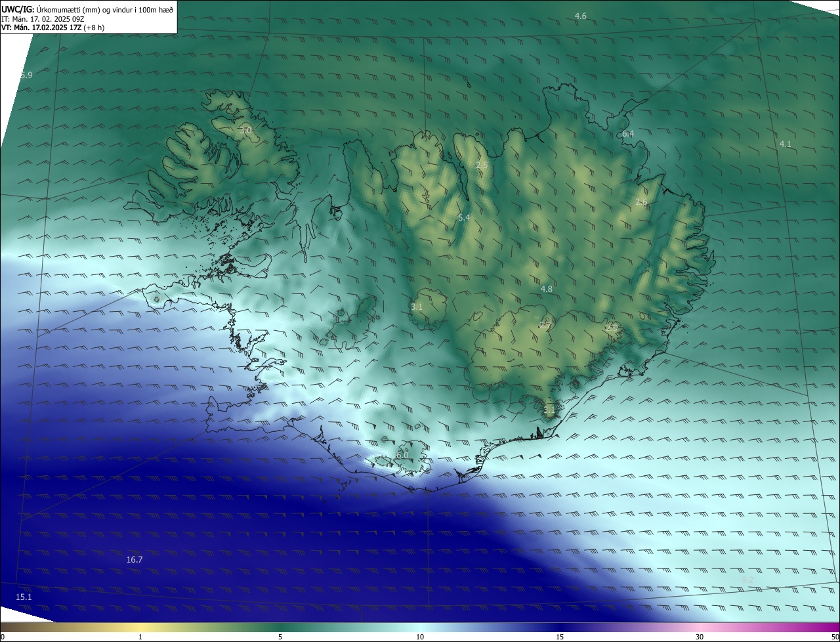The height and width of the screenshot is (642, 840).
Task: Click the color scale tick labeled 0
Action: click(x=3, y=637)
